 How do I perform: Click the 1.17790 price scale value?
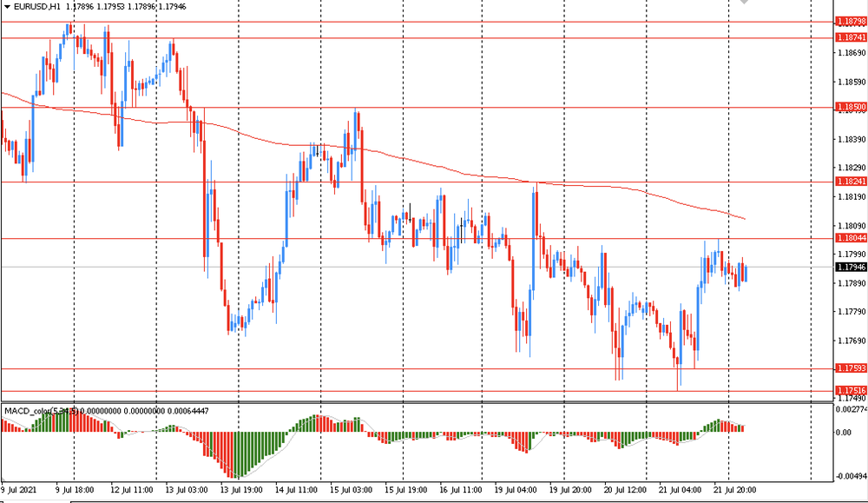pyautogui.click(x=852, y=312)
